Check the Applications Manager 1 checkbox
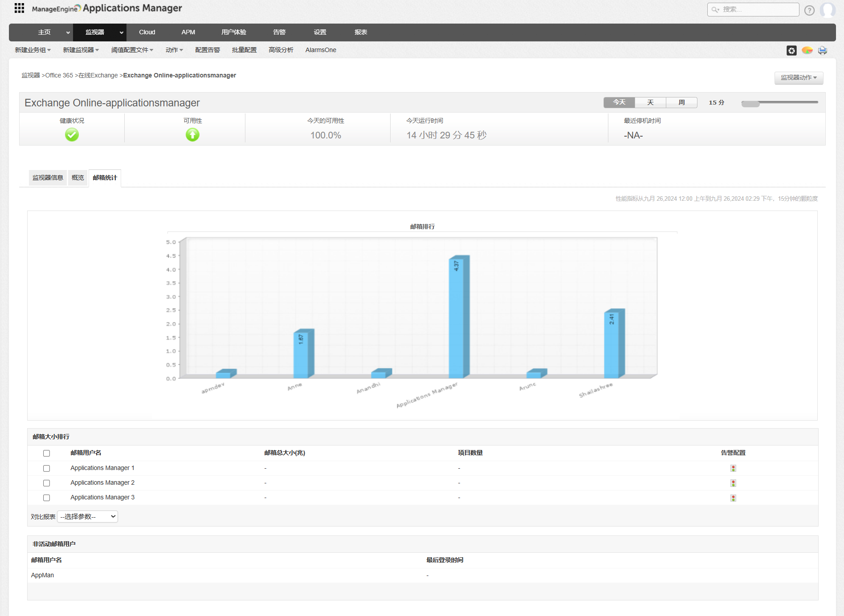The width and height of the screenshot is (844, 616). [46, 468]
